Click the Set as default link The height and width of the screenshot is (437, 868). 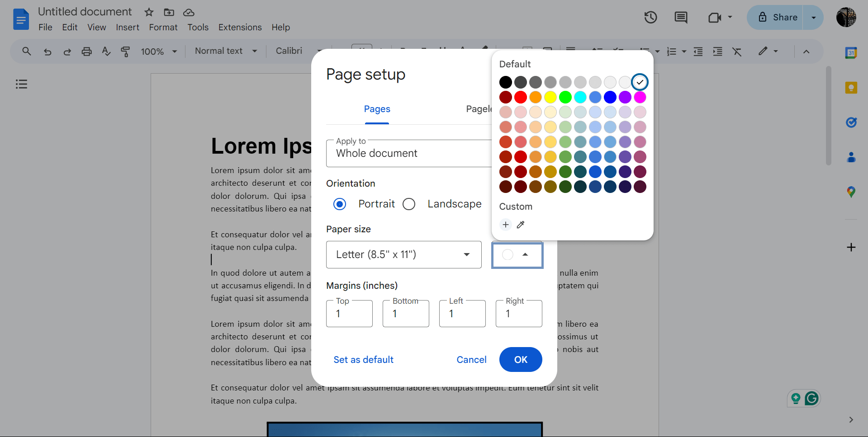pyautogui.click(x=363, y=360)
